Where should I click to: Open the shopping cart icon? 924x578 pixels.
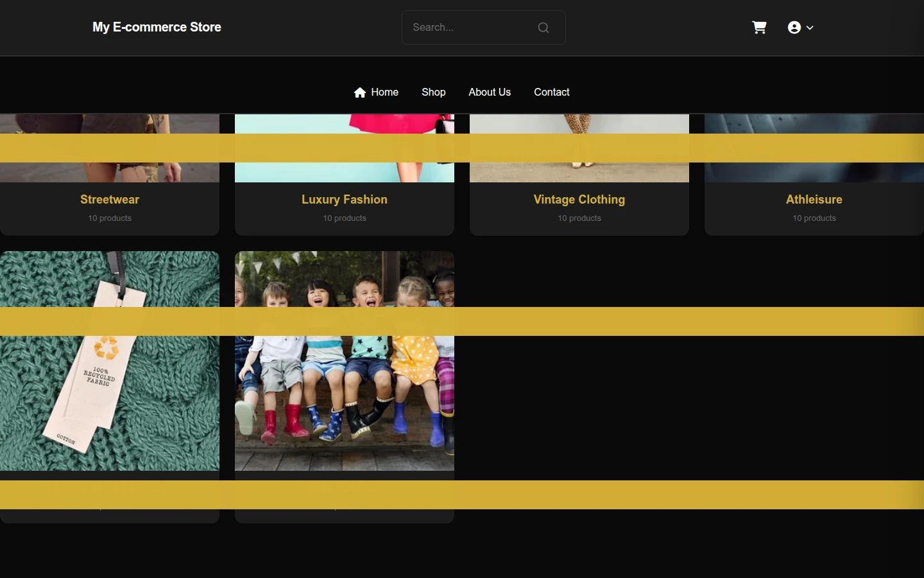click(x=759, y=28)
